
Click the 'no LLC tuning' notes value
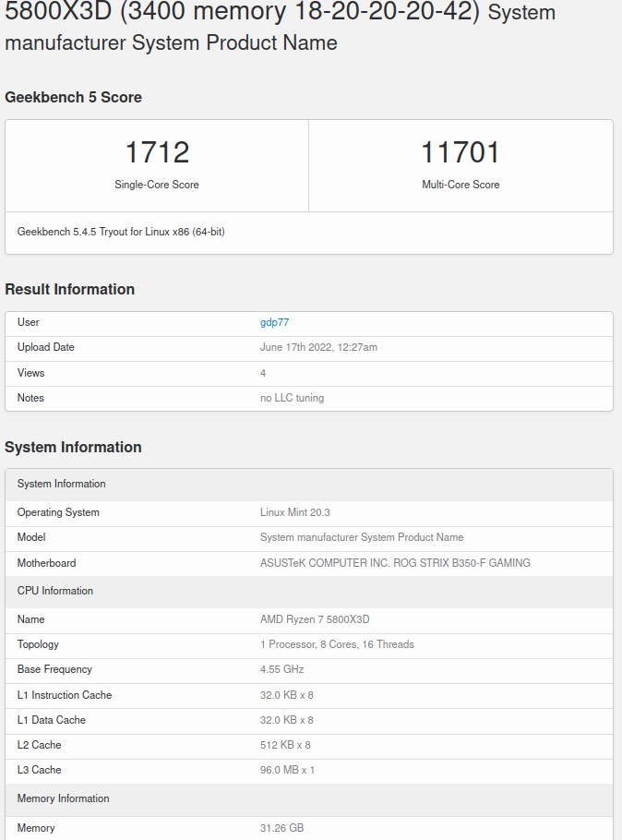pos(292,398)
